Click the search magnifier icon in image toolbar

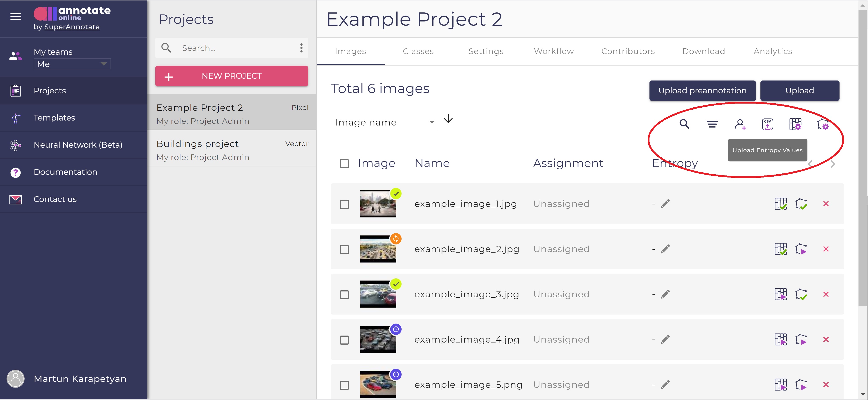click(x=684, y=124)
